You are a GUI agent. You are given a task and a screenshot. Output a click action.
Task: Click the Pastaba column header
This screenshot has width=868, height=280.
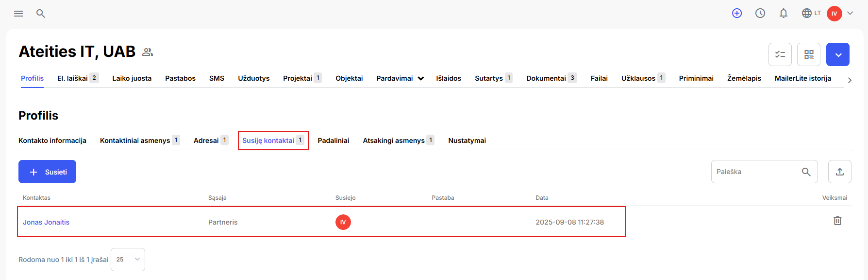tap(443, 198)
